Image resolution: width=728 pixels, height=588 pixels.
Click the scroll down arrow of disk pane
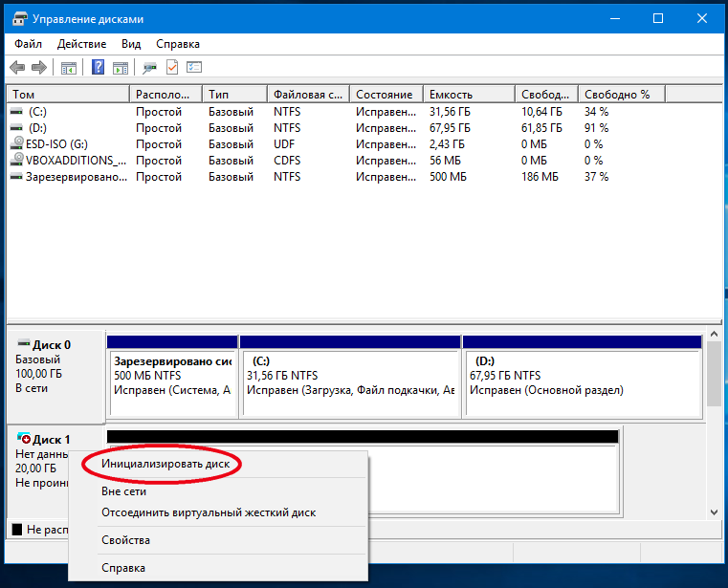(x=714, y=512)
